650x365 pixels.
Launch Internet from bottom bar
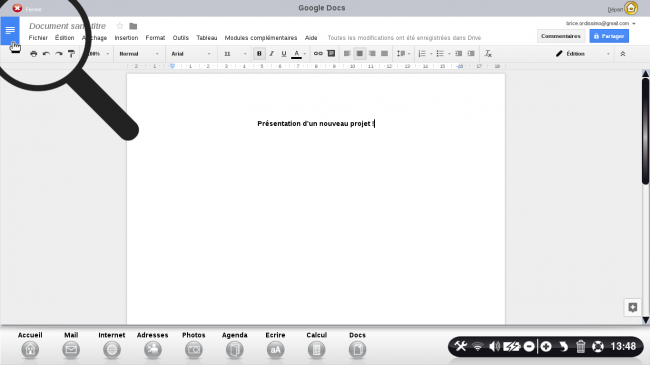pyautogui.click(x=112, y=346)
